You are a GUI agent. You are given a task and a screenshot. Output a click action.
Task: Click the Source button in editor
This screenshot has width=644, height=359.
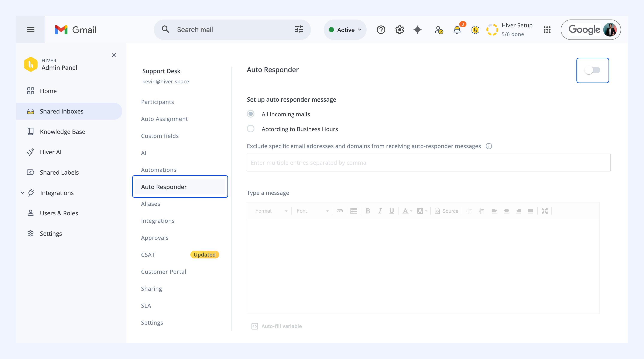446,211
